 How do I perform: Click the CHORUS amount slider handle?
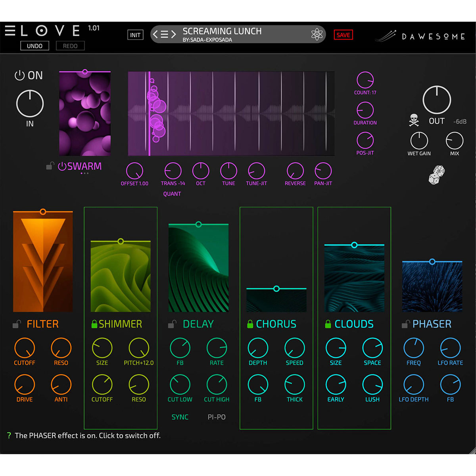tap(276, 289)
